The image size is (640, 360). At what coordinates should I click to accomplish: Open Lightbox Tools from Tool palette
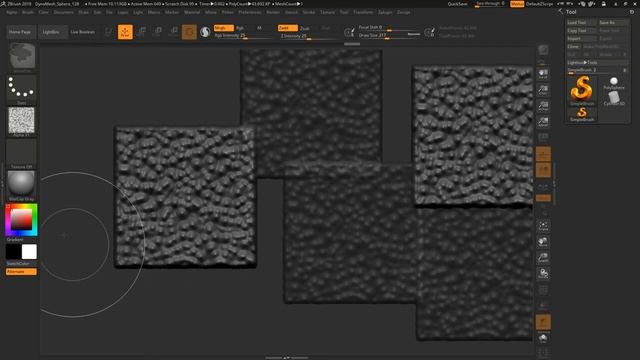(597, 62)
